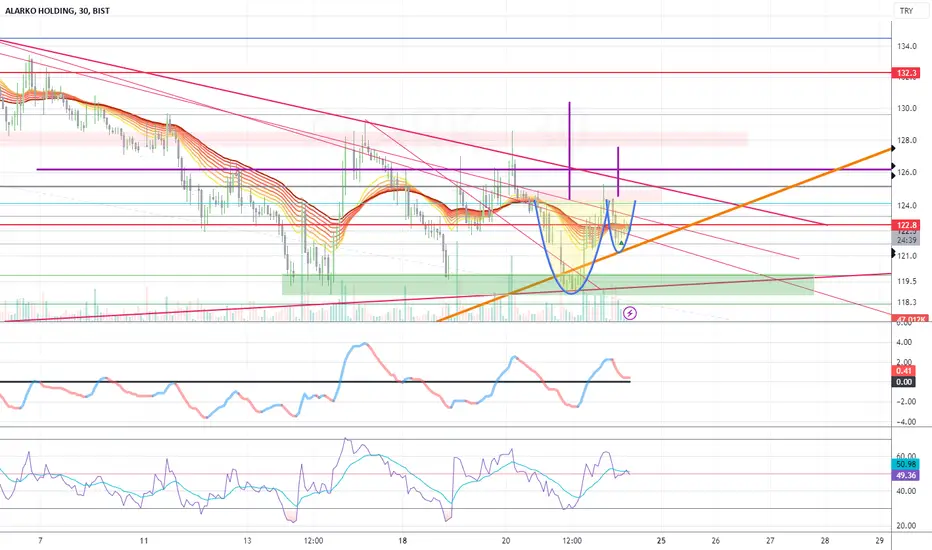Image resolution: width=932 pixels, height=550 pixels.
Task: Click date 7 on the time axis
Action: click(40, 541)
